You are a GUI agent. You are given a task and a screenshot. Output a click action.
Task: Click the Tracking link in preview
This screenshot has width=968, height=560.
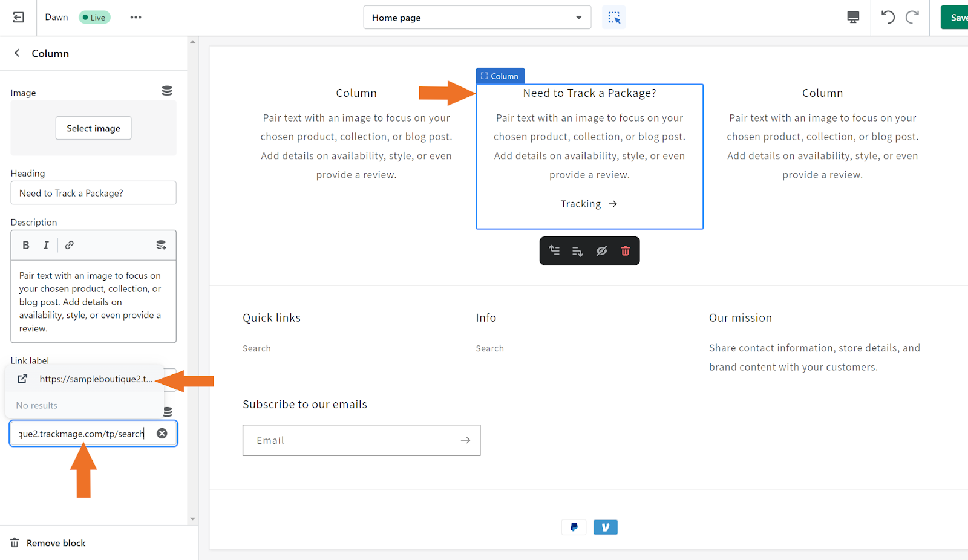tap(589, 204)
